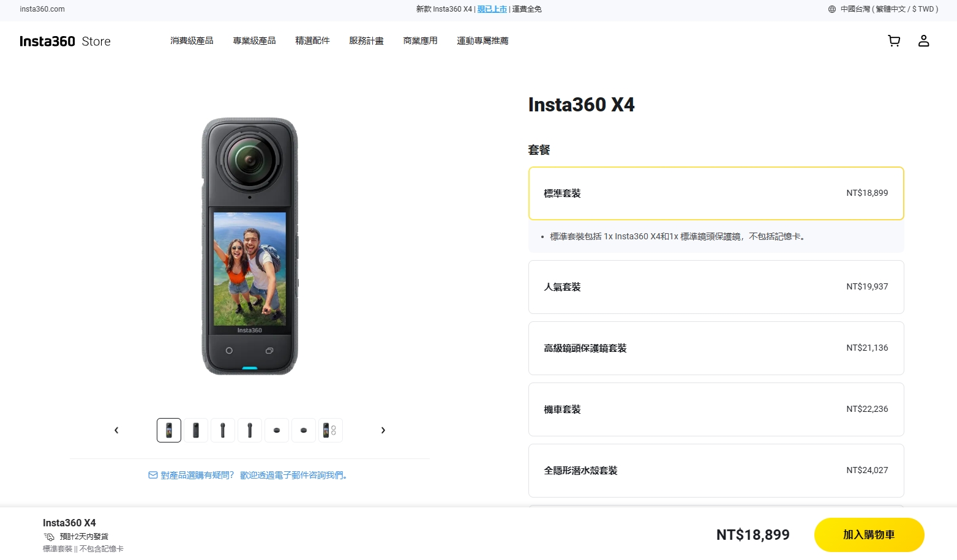The width and height of the screenshot is (957, 560).
Task: Open the 服務計畫 menu
Action: tap(366, 41)
